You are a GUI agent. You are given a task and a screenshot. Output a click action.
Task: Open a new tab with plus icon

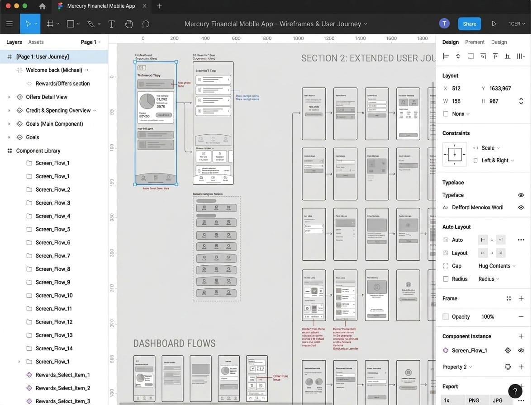[159, 6]
